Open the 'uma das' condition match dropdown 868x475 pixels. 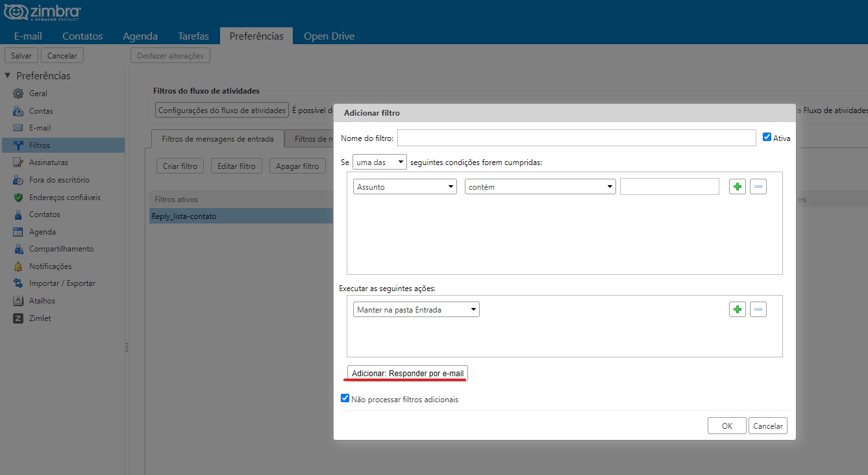(x=380, y=162)
